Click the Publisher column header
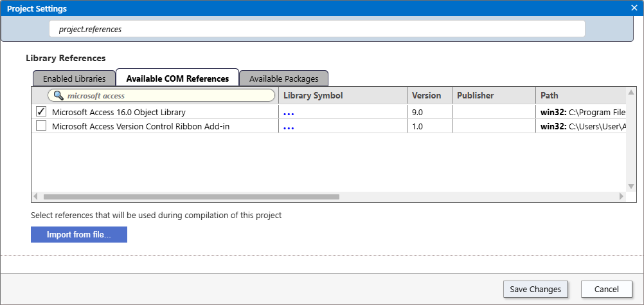 click(493, 95)
